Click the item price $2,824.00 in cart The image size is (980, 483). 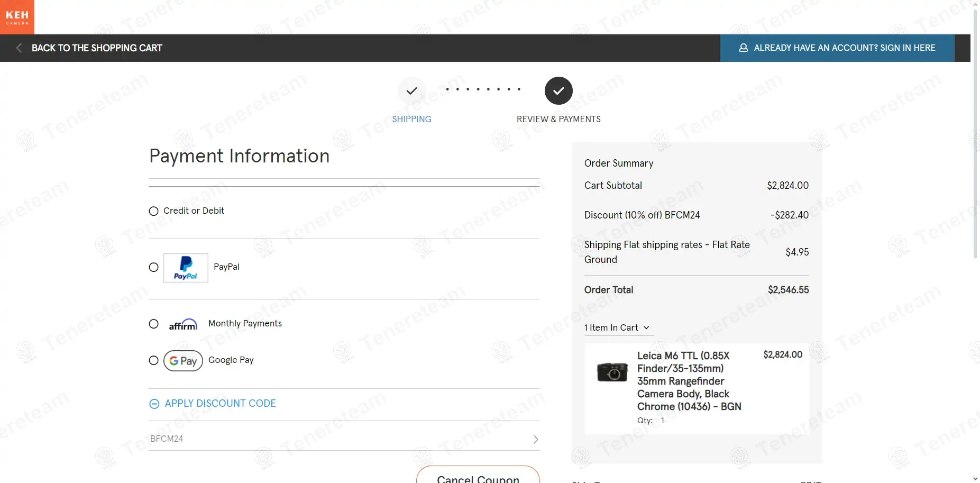(783, 355)
